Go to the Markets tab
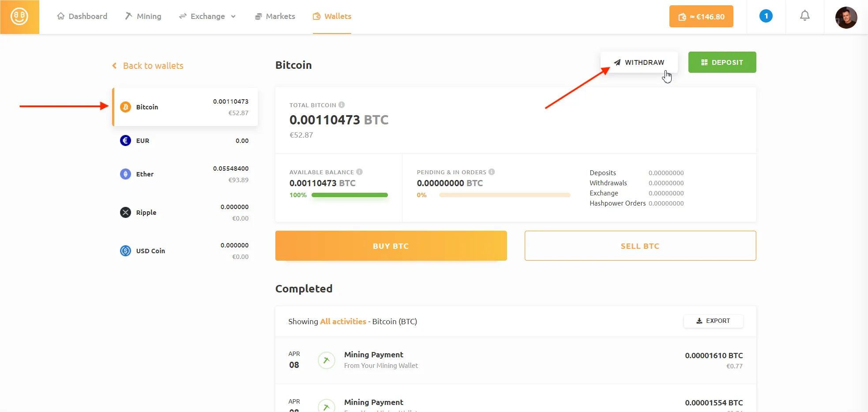 275,16
